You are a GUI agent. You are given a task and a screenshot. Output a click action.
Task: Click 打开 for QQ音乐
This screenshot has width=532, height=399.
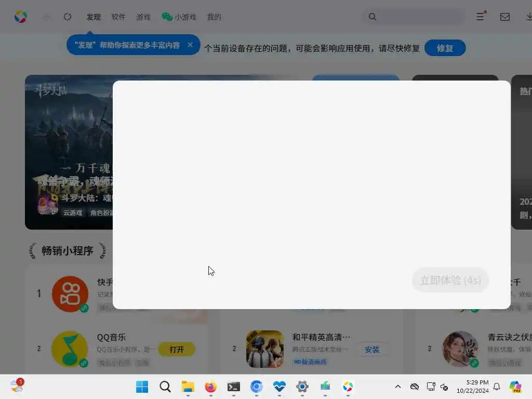[x=177, y=350]
